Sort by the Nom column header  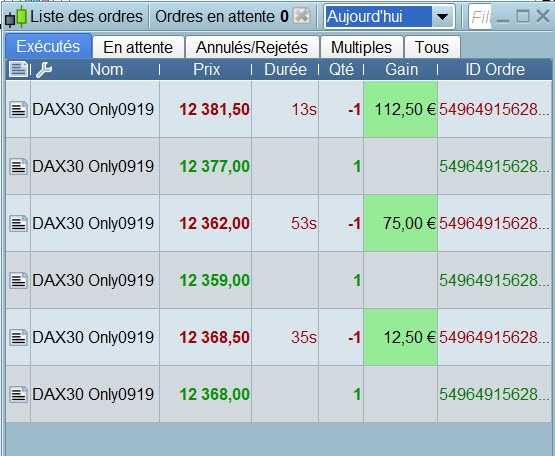click(107, 69)
